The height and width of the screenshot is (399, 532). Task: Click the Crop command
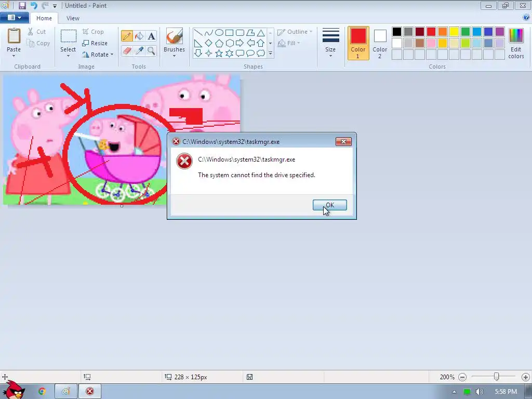pos(93,32)
